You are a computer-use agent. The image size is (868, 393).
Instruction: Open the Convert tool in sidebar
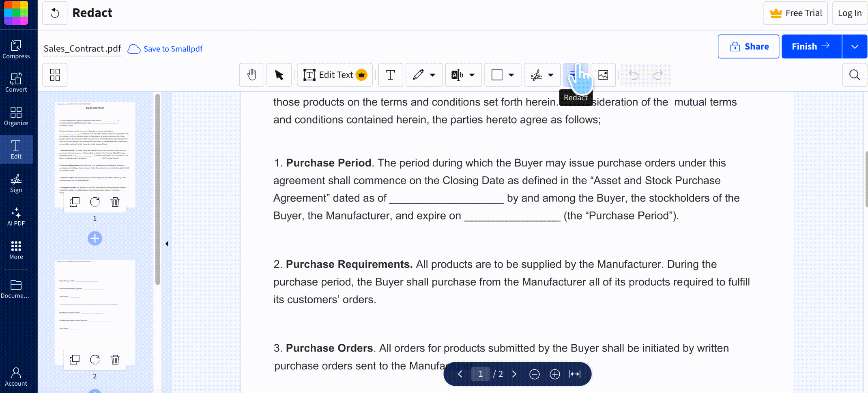point(16,83)
